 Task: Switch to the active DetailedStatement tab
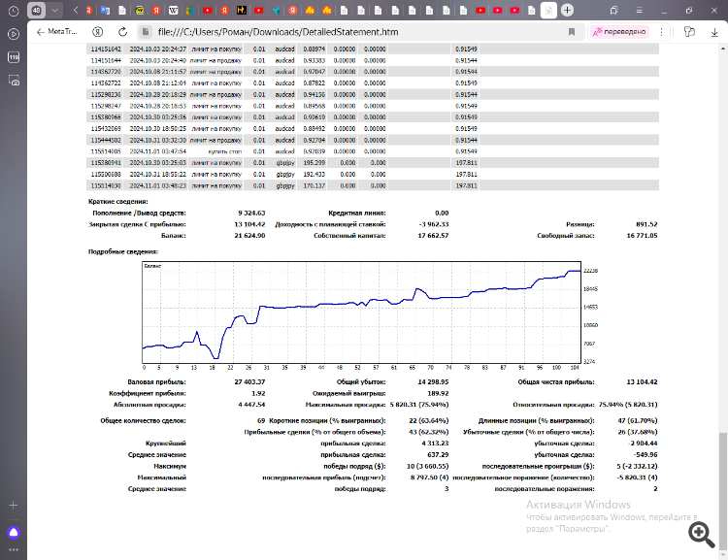(x=548, y=10)
